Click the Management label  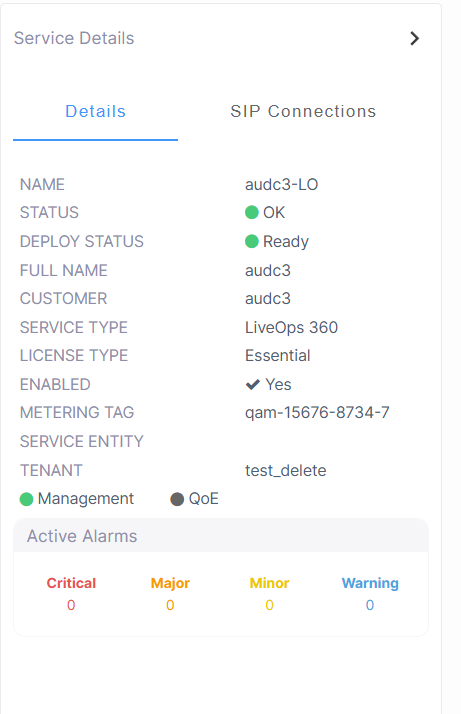tap(86, 499)
